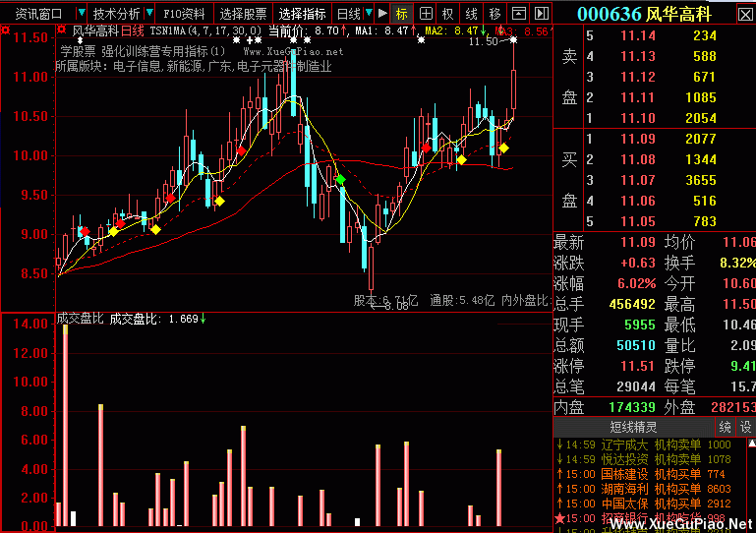Image resolution: width=756 pixels, height=533 pixels.
Task: Click the green diamond signal on the chart
Action: [341, 180]
